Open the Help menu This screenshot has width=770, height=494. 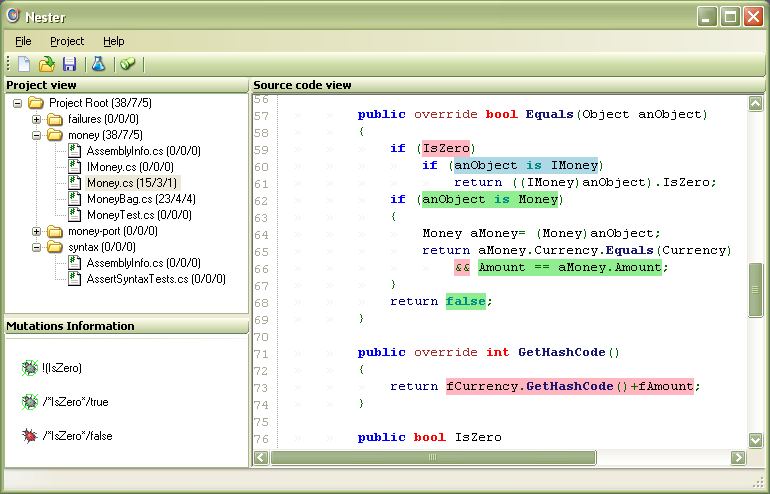113,41
